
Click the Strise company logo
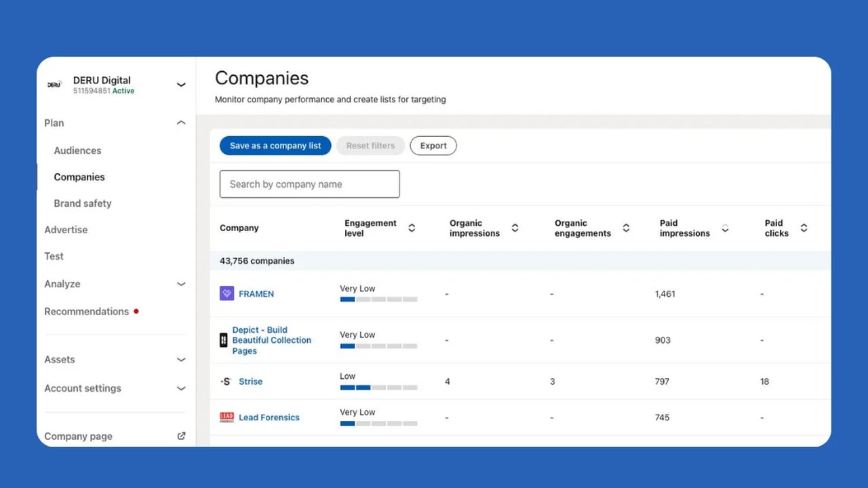(226, 382)
